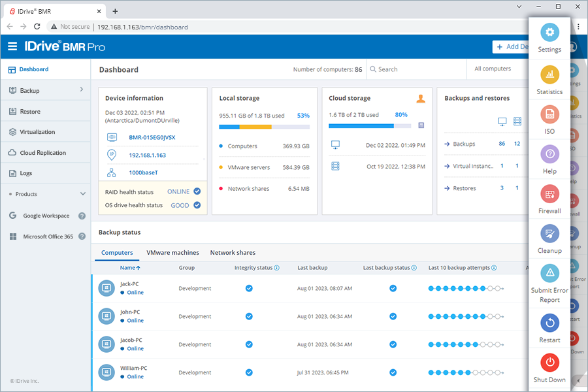Collapse the Products section chevron
The width and height of the screenshot is (588, 392).
[x=83, y=194]
